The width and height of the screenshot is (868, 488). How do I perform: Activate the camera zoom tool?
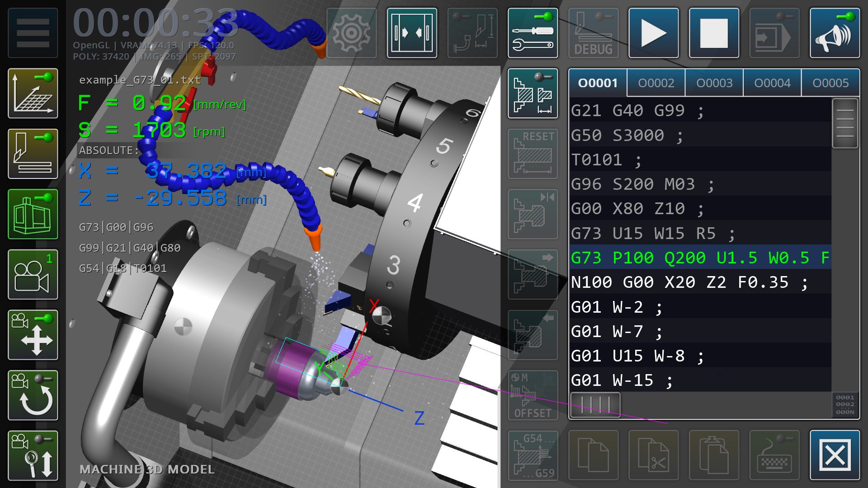point(33,455)
